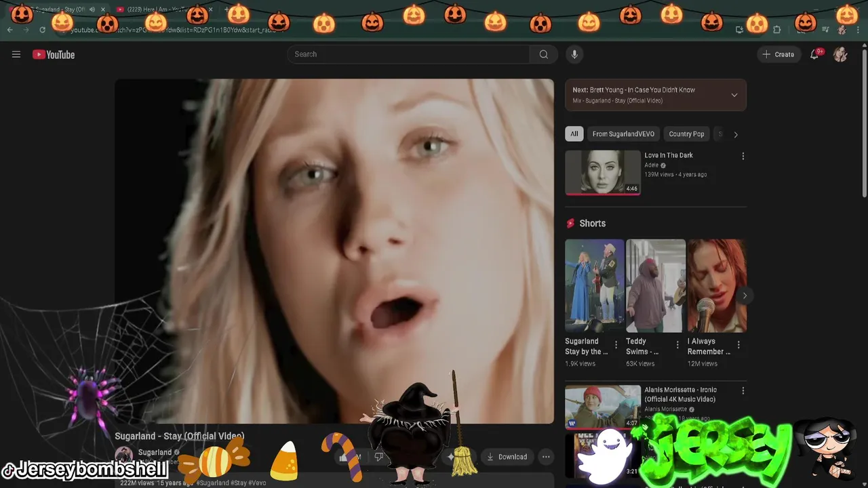
Task: Click the Sugarland channel avatar below the video
Action: tap(123, 455)
